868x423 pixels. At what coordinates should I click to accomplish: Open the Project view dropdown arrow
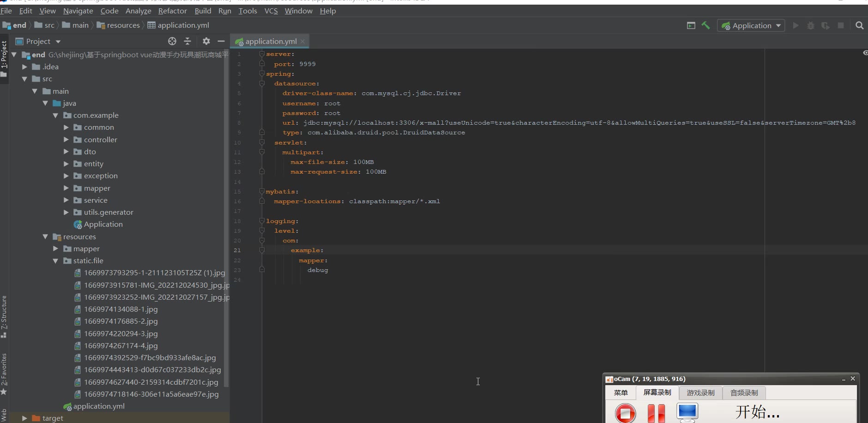(58, 42)
